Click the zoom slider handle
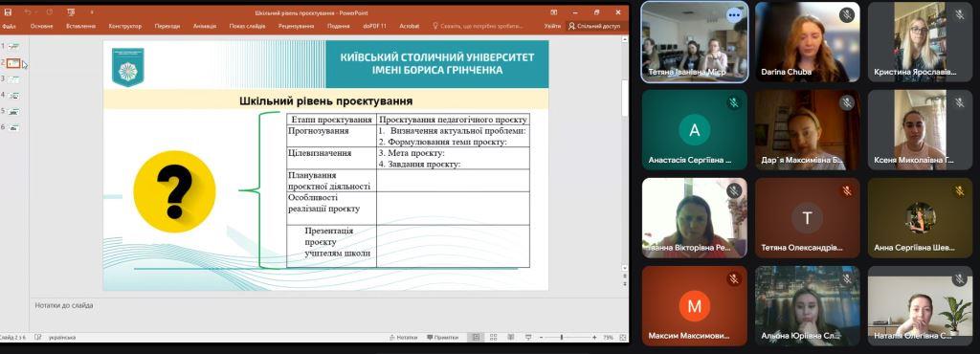980x354 pixels. click(562, 337)
